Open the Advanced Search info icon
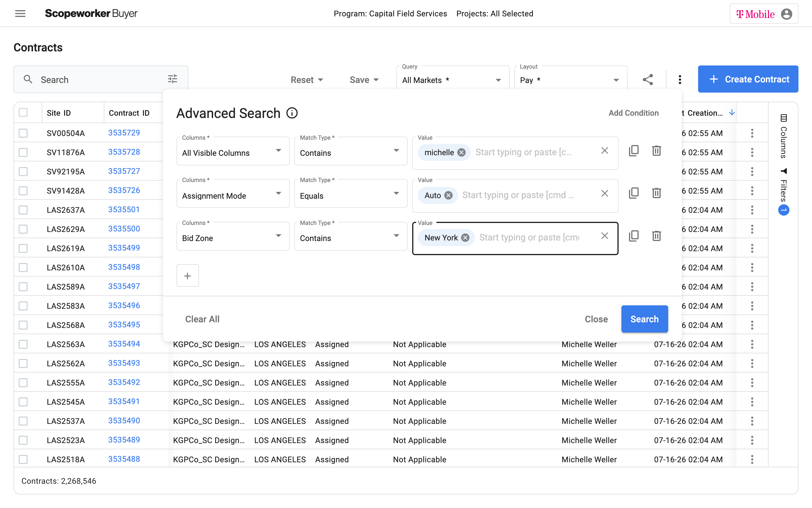812x508 pixels. pos(292,113)
